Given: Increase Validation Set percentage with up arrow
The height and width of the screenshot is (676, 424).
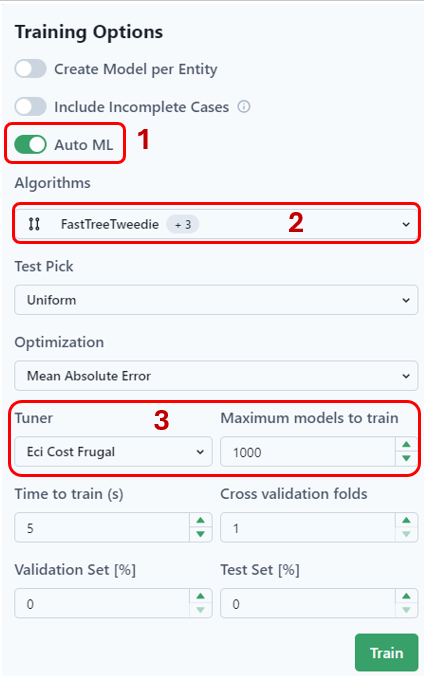Looking at the screenshot, I should click(x=200, y=596).
